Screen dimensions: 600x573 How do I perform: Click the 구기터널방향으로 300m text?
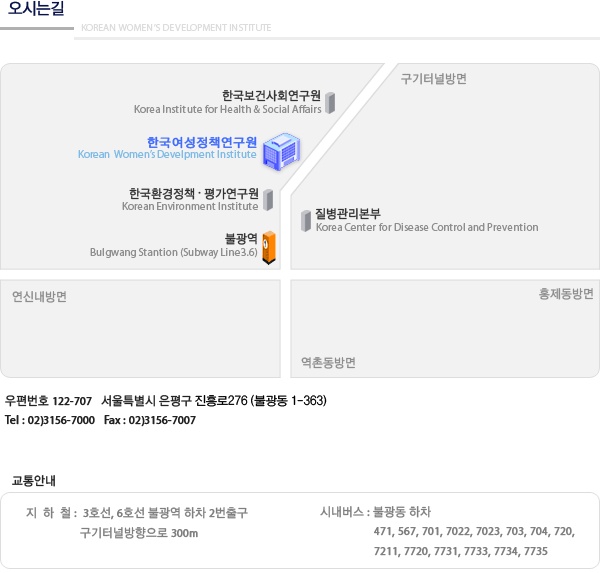pyautogui.click(x=139, y=532)
